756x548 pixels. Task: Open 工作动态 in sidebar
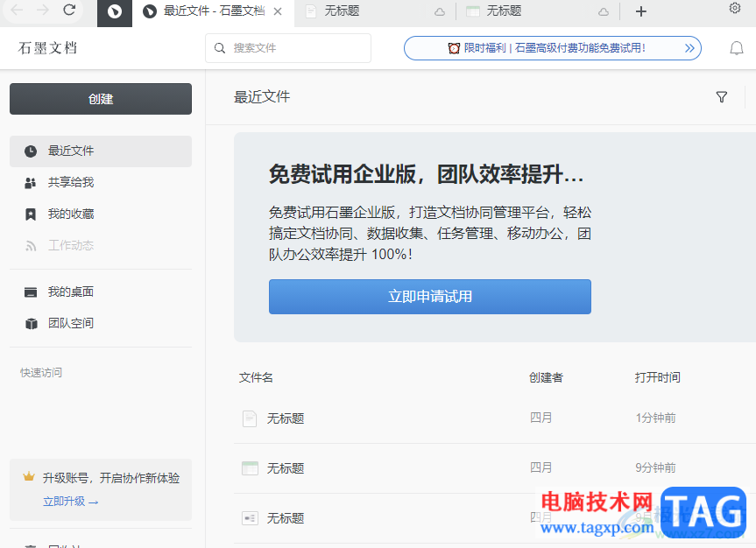(101, 245)
